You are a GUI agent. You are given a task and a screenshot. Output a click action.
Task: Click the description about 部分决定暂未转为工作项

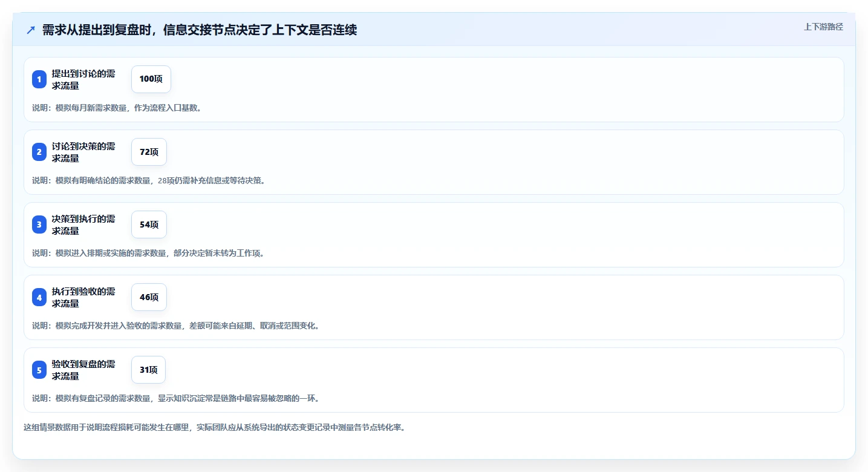point(148,253)
